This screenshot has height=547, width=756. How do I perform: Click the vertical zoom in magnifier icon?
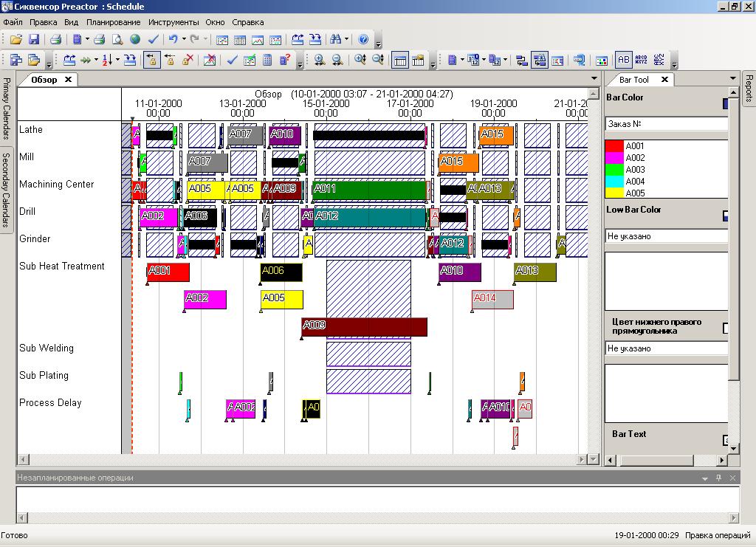360,61
